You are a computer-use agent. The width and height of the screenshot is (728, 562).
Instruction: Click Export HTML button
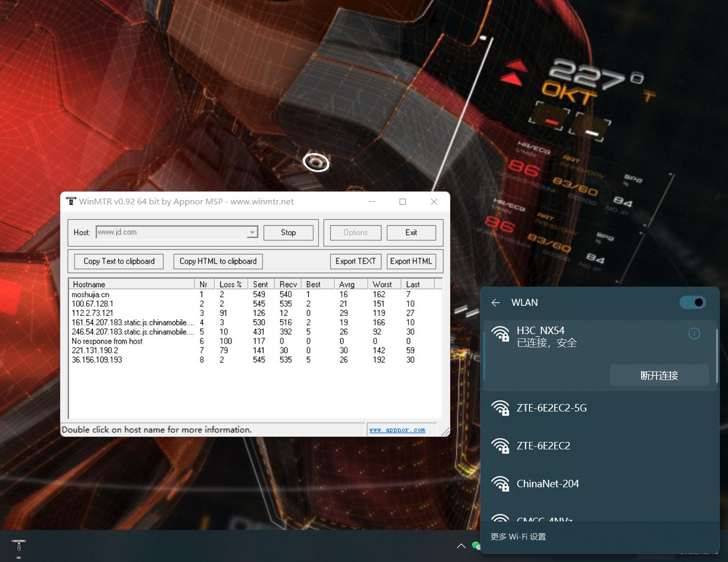point(411,261)
